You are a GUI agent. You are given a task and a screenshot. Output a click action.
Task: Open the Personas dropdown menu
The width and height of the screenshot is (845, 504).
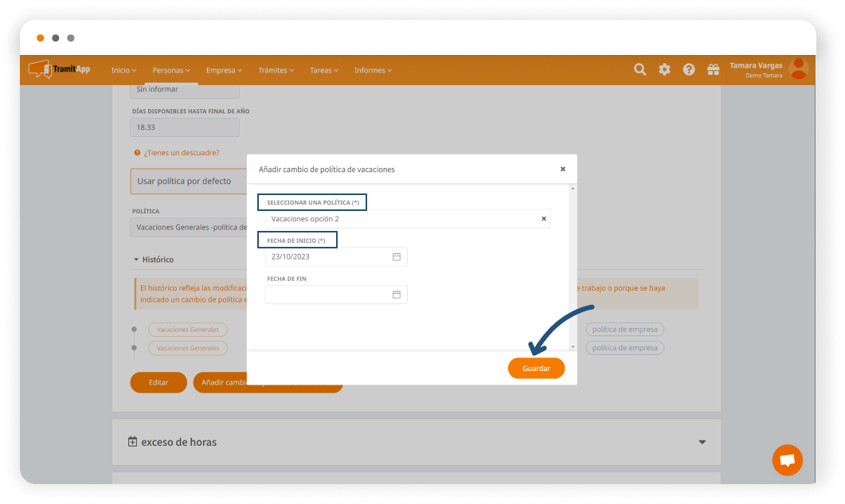pos(172,70)
